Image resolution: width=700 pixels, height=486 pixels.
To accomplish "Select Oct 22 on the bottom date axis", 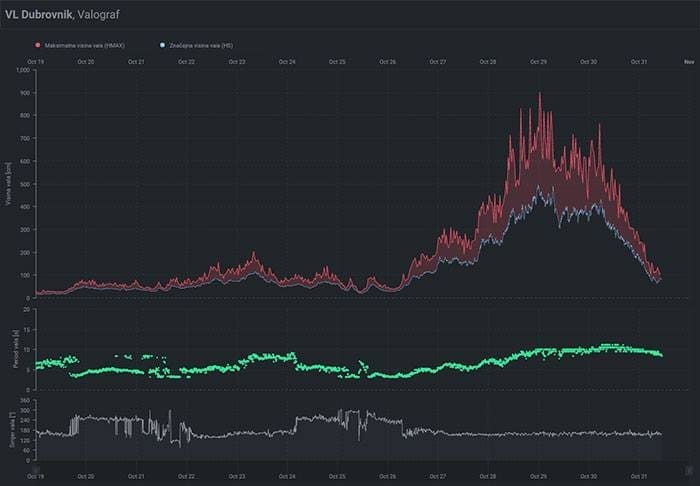I will click(186, 478).
